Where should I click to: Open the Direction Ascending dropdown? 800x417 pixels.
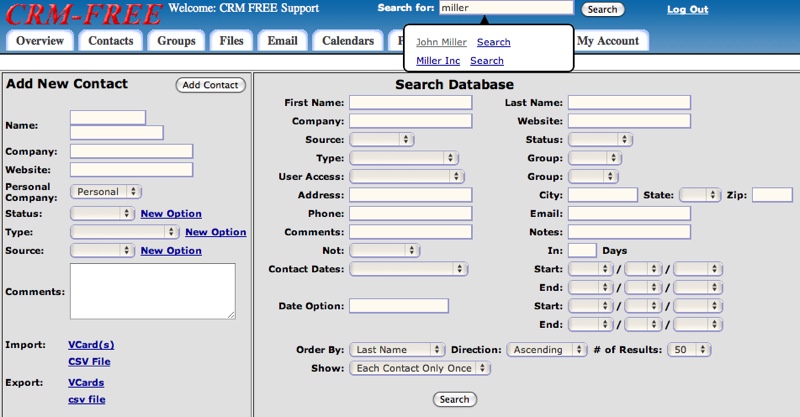click(x=547, y=350)
